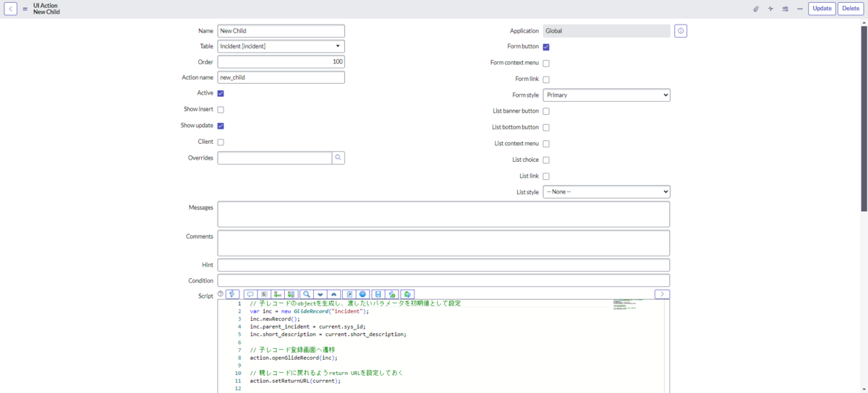Click the paperclip attachments icon
Screen dimensions: 868x393
point(756,9)
